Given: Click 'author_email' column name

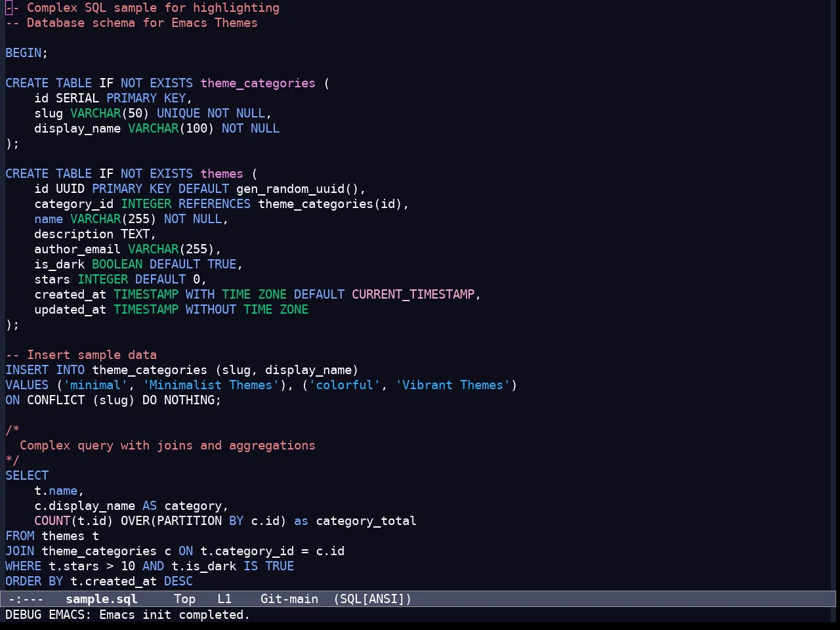Looking at the screenshot, I should pyautogui.click(x=77, y=249).
